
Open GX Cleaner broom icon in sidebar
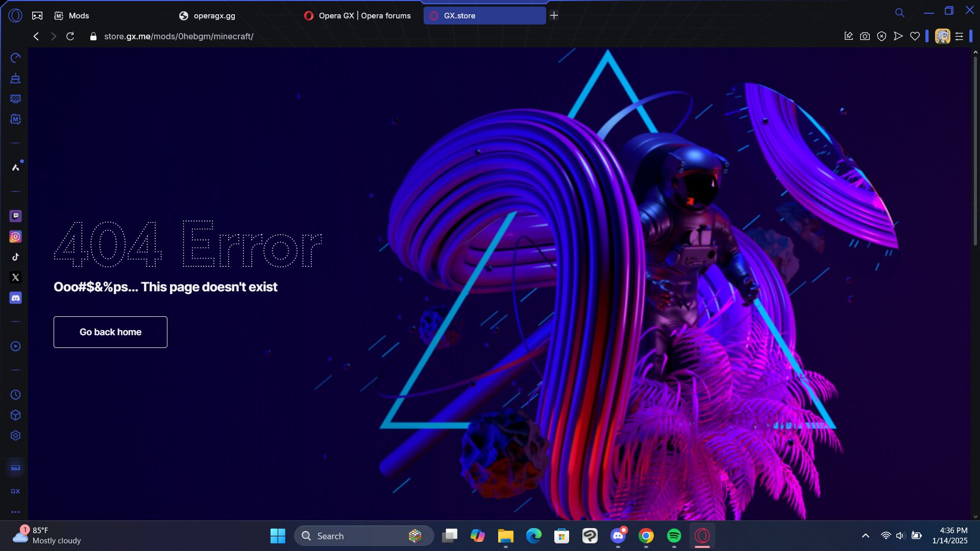point(16,79)
